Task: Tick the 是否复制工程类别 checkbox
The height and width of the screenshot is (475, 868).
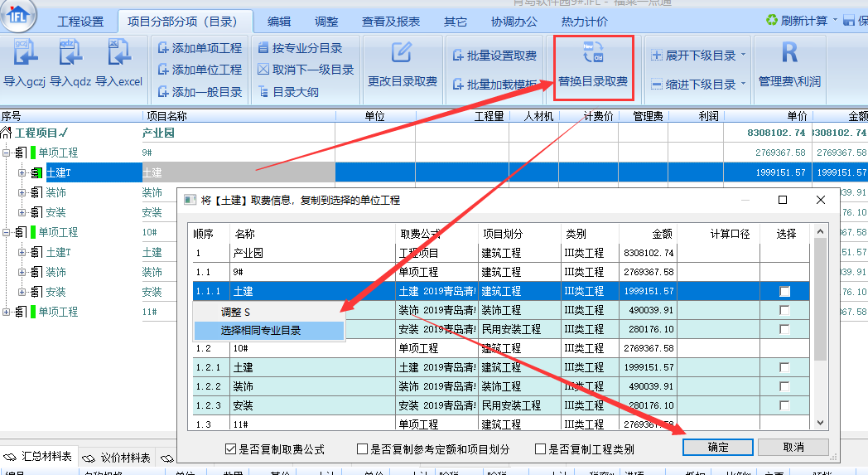Action: click(x=541, y=449)
